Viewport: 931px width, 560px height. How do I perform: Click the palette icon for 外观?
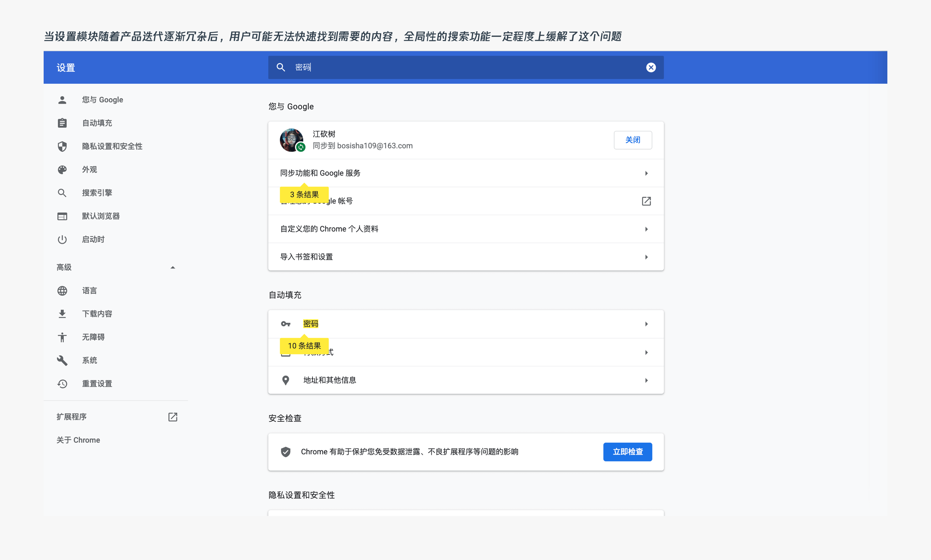click(62, 169)
